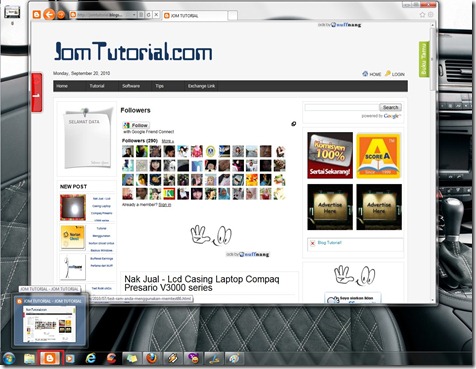Click the Follow button under Followers
Screen dimensions: 476x369
click(x=136, y=125)
